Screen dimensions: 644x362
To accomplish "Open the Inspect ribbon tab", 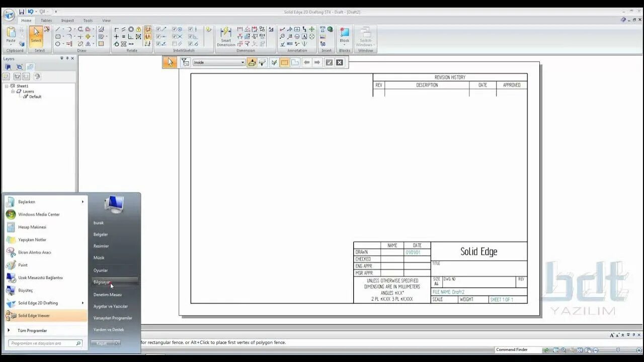I will (x=67, y=21).
